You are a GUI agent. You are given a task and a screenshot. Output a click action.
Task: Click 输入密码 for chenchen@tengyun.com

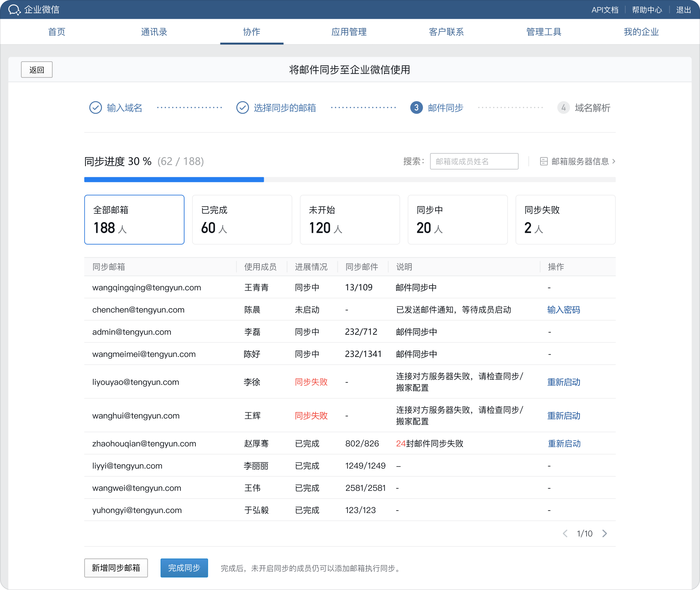[564, 310]
